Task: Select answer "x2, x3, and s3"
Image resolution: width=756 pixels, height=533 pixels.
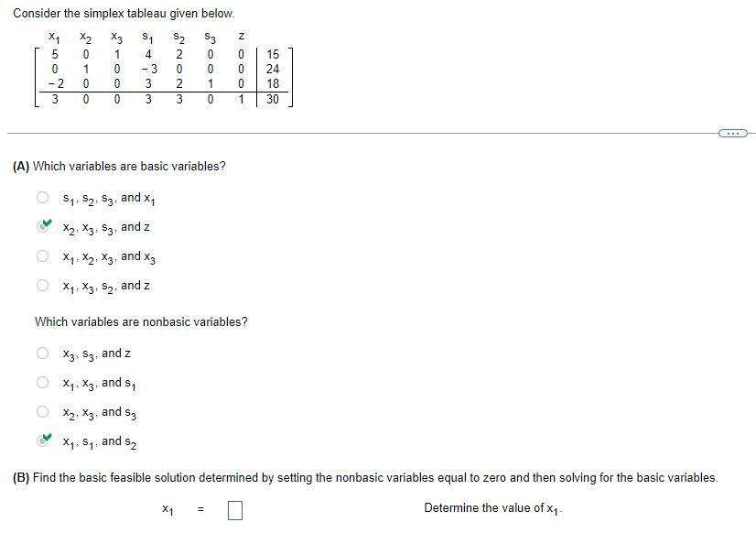Action: [x=42, y=411]
